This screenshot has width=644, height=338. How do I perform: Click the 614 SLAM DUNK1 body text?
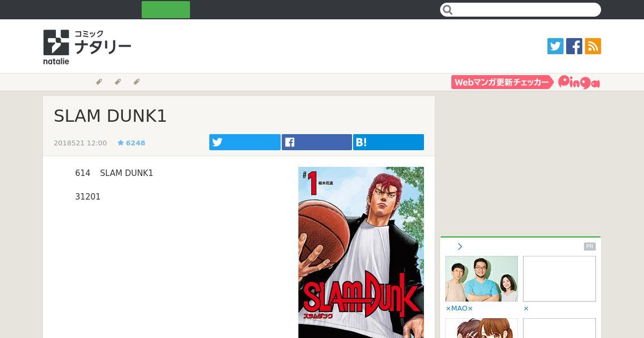click(114, 173)
